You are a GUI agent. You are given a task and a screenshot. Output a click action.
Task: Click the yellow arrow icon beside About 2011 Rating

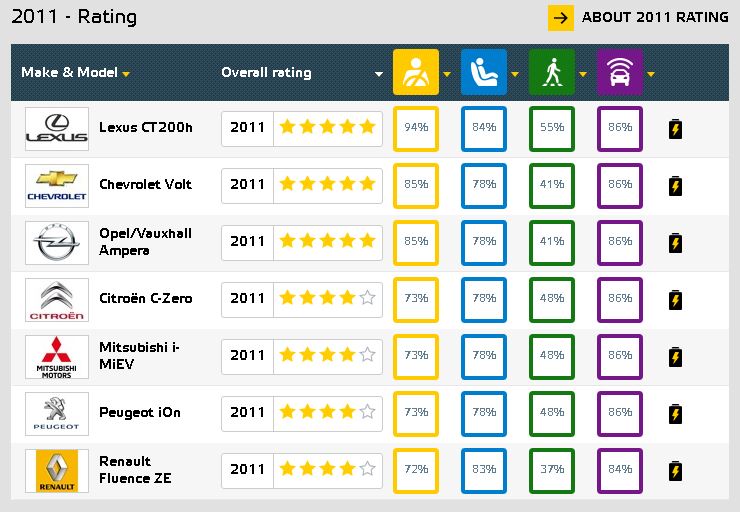click(x=561, y=18)
